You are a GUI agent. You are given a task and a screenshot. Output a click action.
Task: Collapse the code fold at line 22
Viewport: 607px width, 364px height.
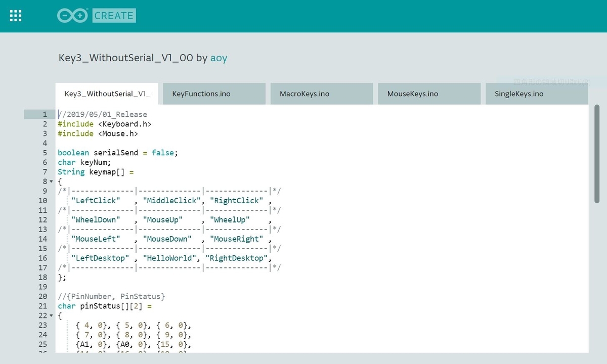[x=51, y=316]
